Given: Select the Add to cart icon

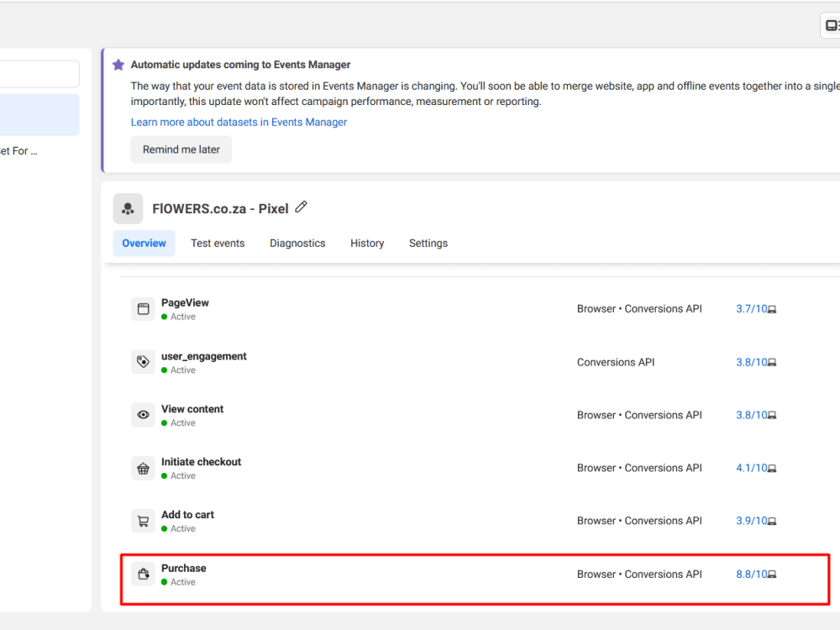Looking at the screenshot, I should pos(143,520).
